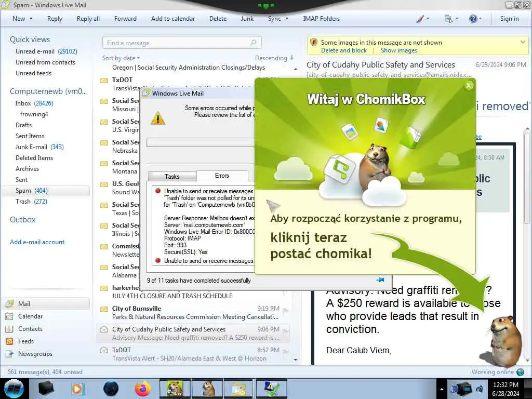The image size is (532, 399).
Task: Open the Help question mark icon
Action: pyautogui.click(x=473, y=19)
